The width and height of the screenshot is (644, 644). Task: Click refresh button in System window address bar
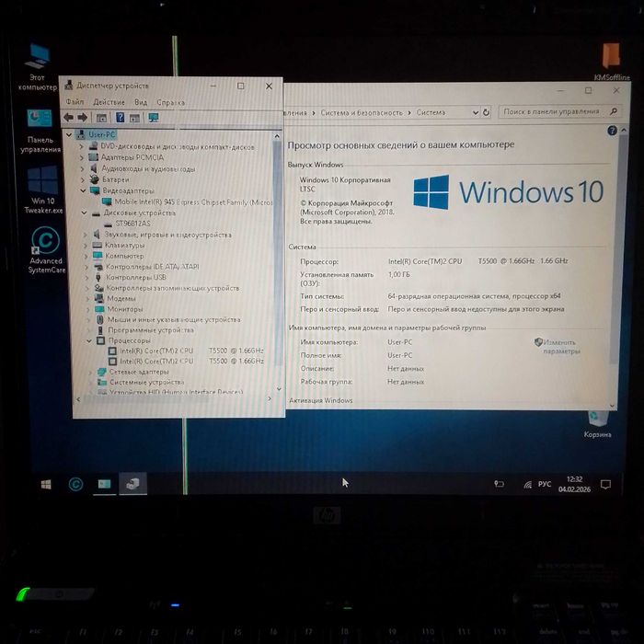coord(486,112)
